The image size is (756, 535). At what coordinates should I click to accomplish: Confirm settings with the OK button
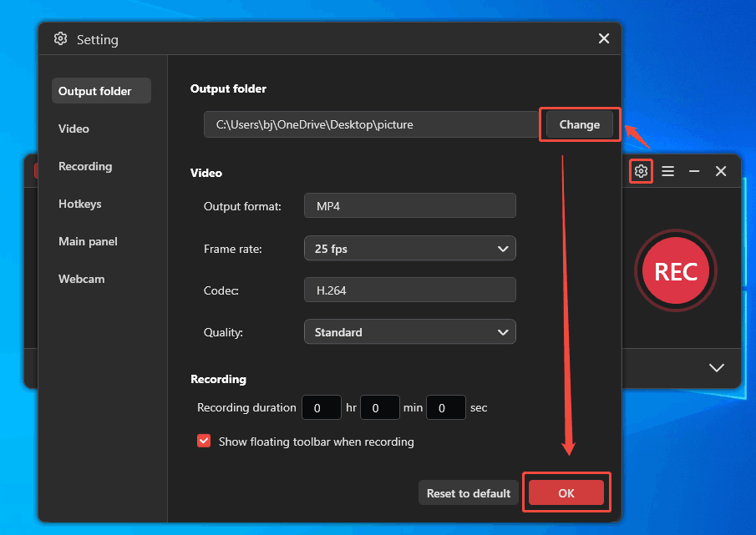tap(566, 492)
